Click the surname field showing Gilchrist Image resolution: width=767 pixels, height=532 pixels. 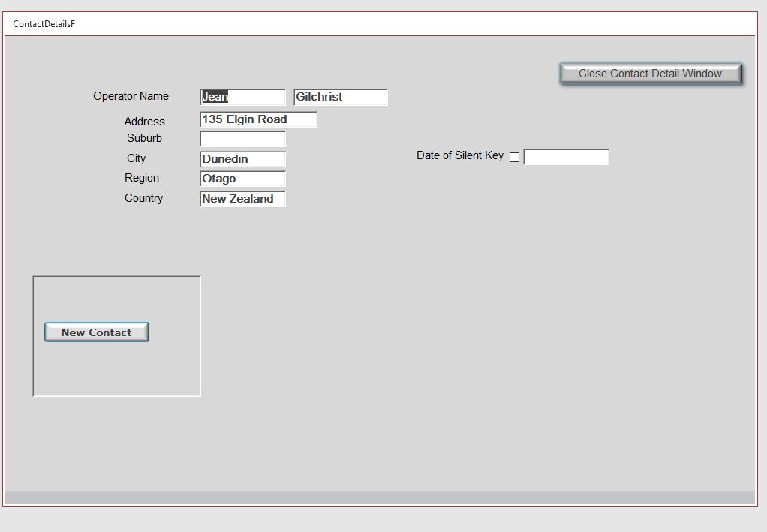[x=340, y=97]
